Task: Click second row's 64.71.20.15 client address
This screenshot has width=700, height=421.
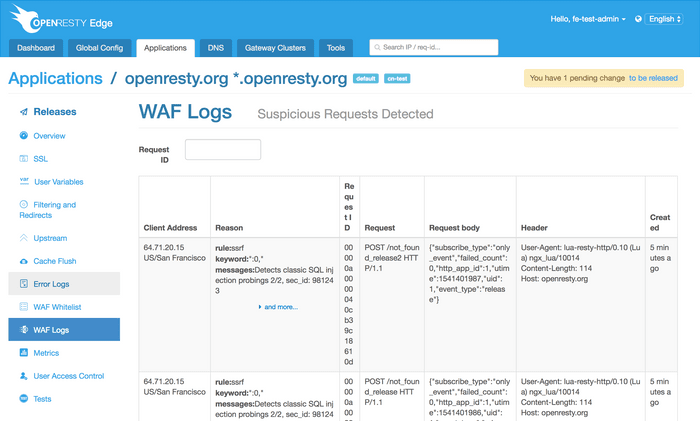Action: point(164,381)
